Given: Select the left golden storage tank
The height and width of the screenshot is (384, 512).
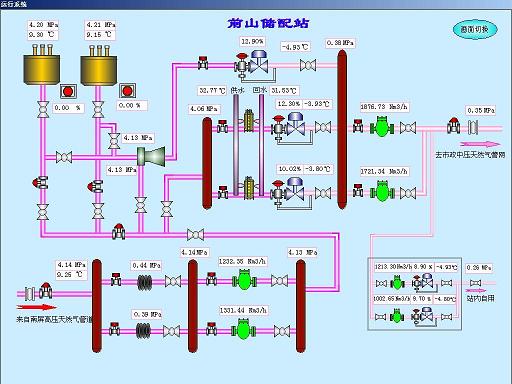Looking at the screenshot, I should [x=42, y=65].
